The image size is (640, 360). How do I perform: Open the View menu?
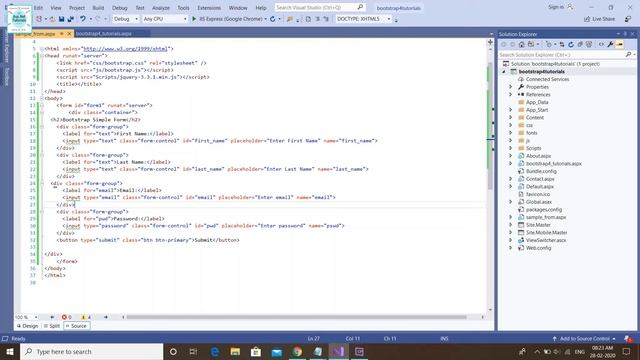pos(56,8)
